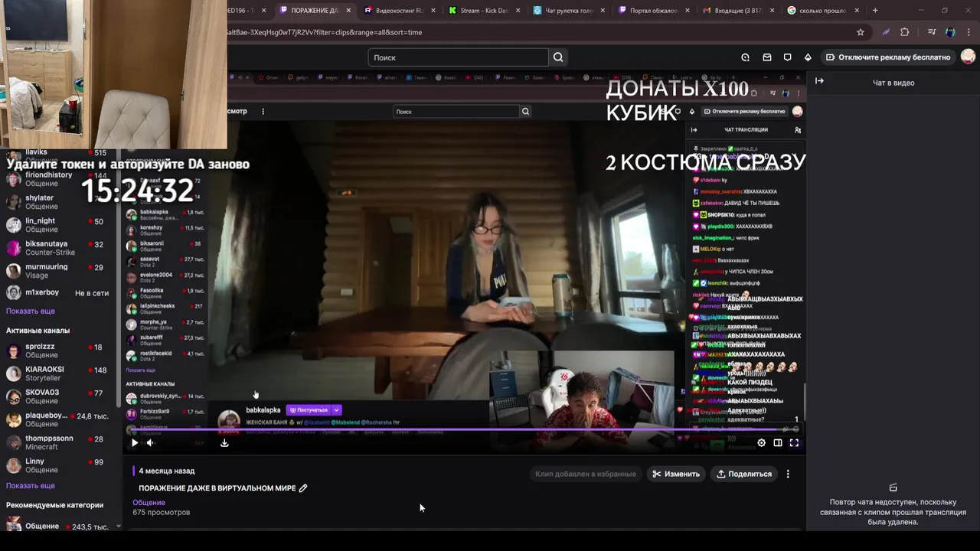The height and width of the screenshot is (551, 980).
Task: Open the browser media control icon
Action: (x=931, y=32)
